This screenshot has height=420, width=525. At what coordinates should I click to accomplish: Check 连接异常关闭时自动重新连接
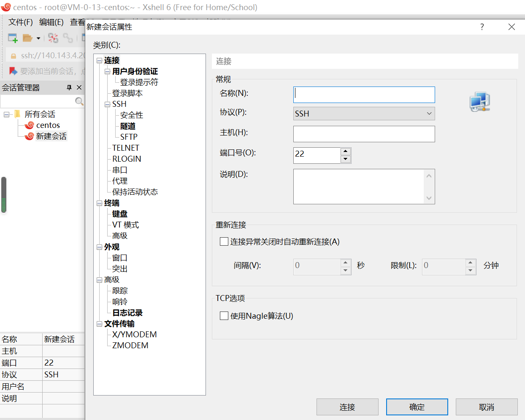[x=224, y=241]
